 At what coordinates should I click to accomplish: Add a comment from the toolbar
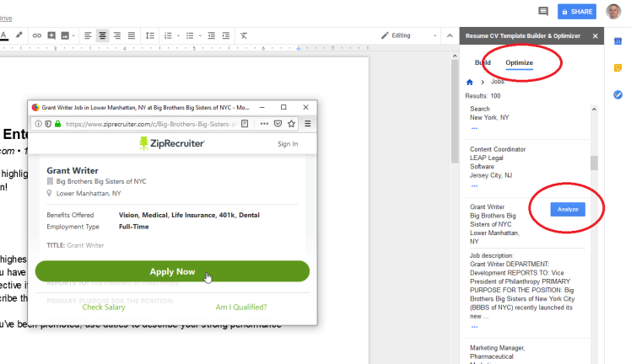point(51,35)
